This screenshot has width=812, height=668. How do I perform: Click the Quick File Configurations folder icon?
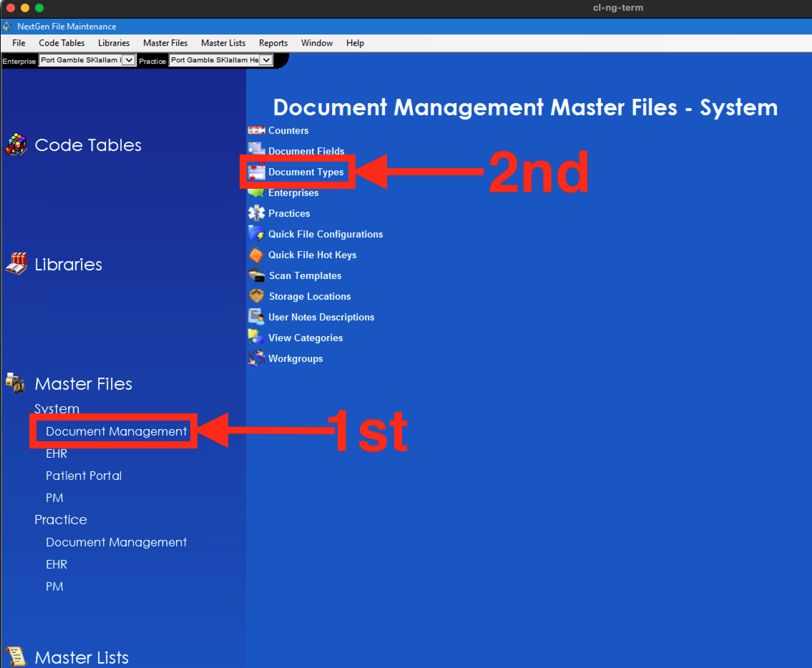[x=256, y=234]
